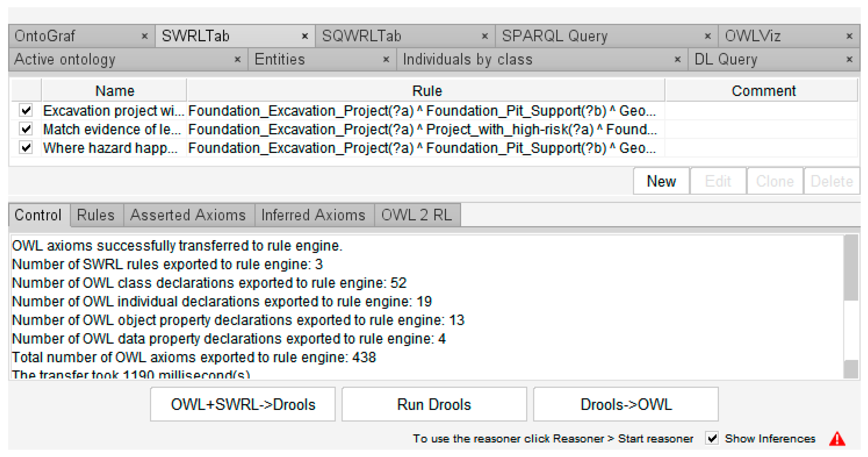Toggle the Show Inferences checkbox
Image resolution: width=868 pixels, height=457 pixels.
pos(712,438)
